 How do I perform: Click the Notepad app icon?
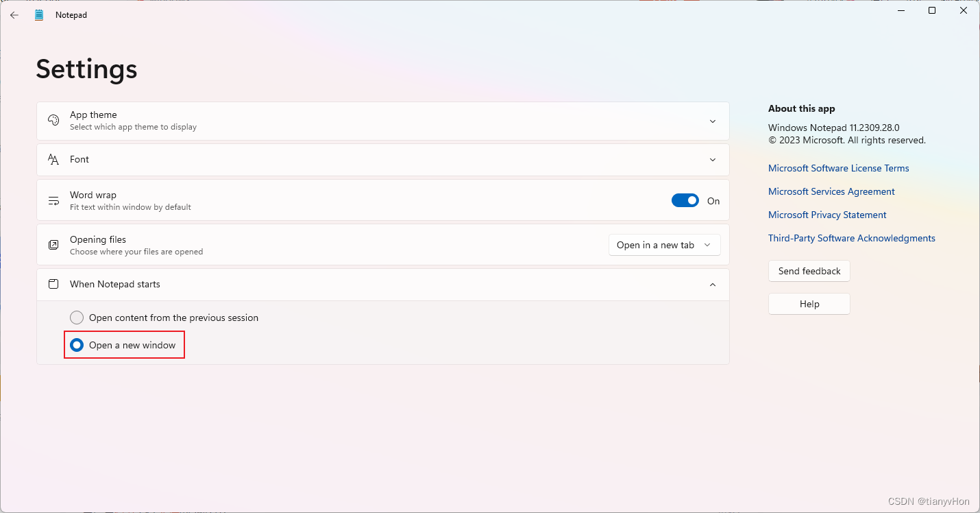pos(39,15)
